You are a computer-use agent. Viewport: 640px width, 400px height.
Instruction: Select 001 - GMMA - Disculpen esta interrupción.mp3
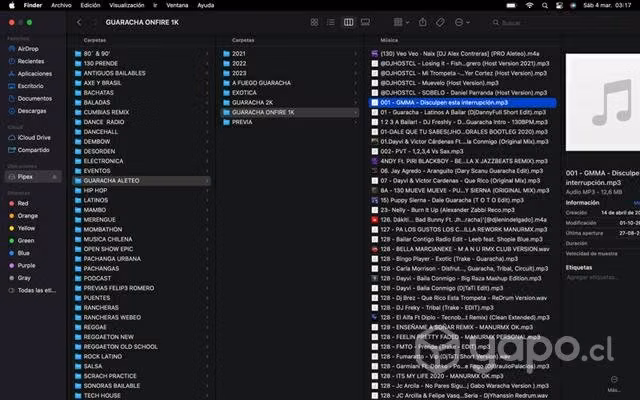[463, 102]
